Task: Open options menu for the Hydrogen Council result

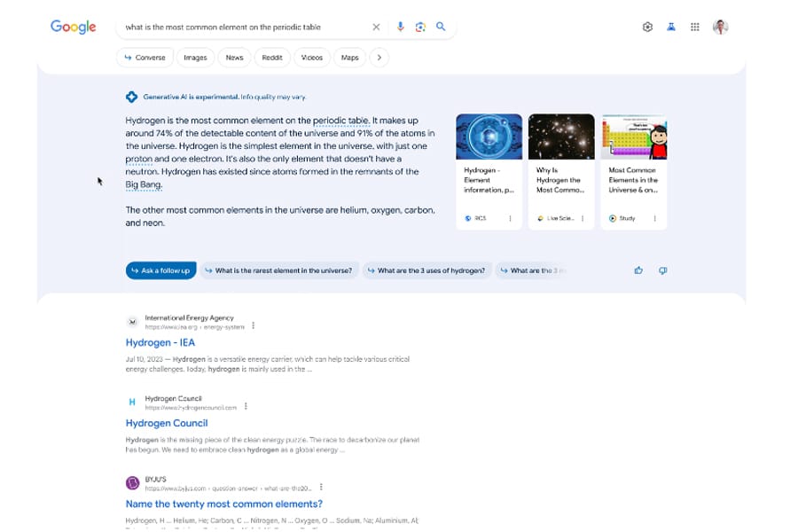Action: 246,406
